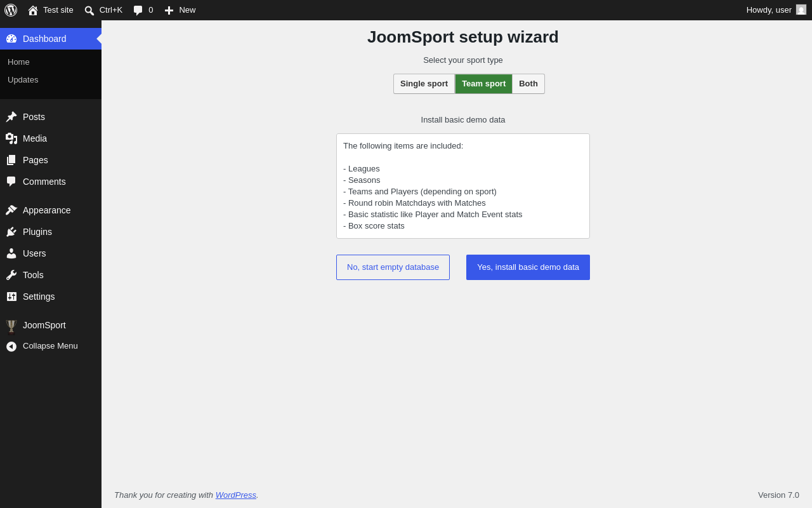
Task: Click the "- Seasons" list line
Action: tap(362, 180)
